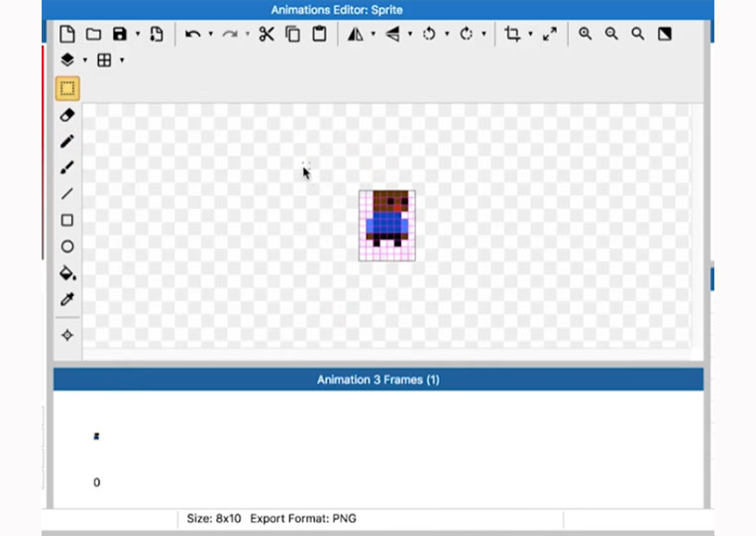Open crop options dropdown arrow
This screenshot has width=756, height=536.
click(x=530, y=34)
